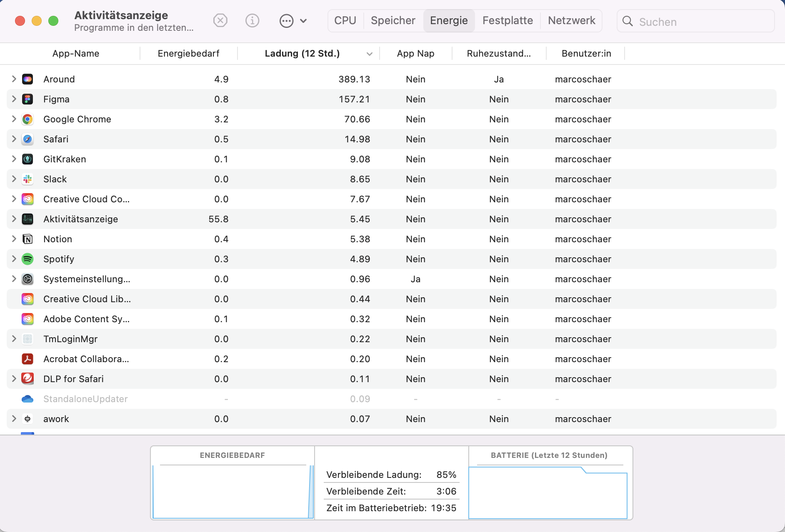Expand the GitKraken process row

14,159
